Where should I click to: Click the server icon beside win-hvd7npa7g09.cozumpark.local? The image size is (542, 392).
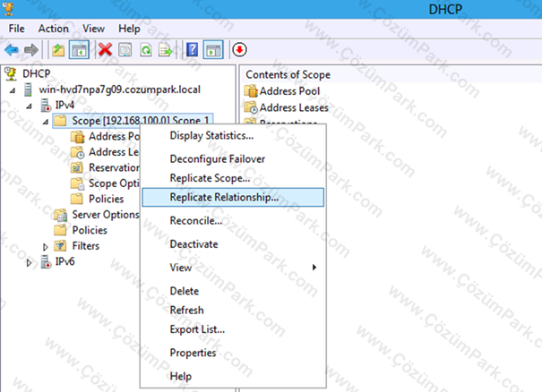point(28,89)
